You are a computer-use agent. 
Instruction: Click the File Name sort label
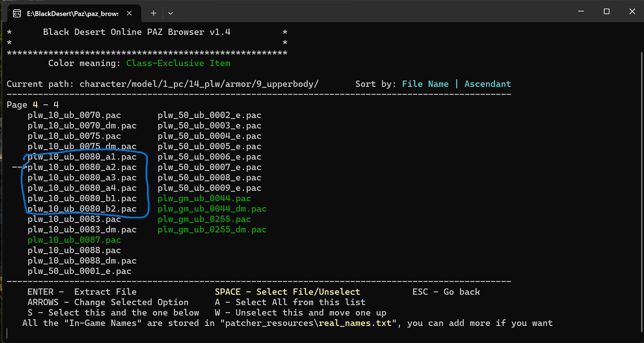point(425,84)
